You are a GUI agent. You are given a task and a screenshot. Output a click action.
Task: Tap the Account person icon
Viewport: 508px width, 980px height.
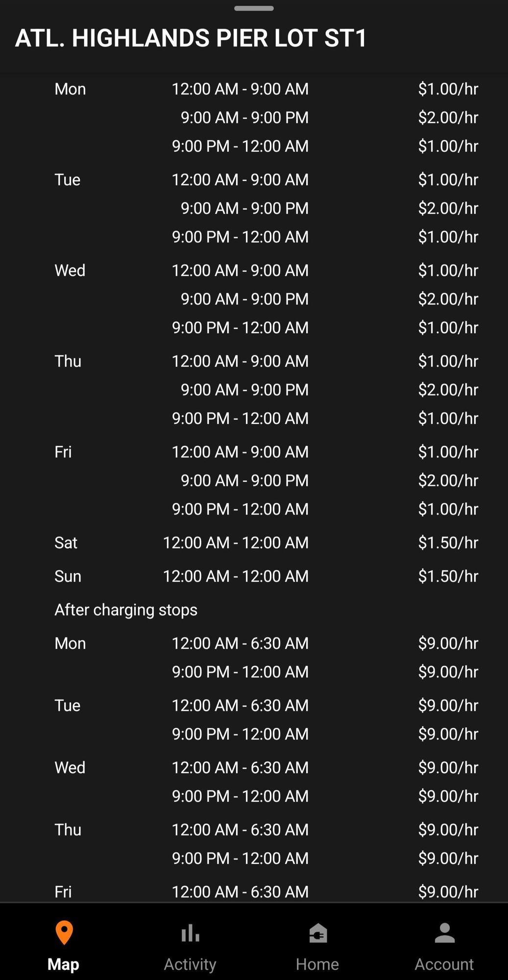[444, 933]
